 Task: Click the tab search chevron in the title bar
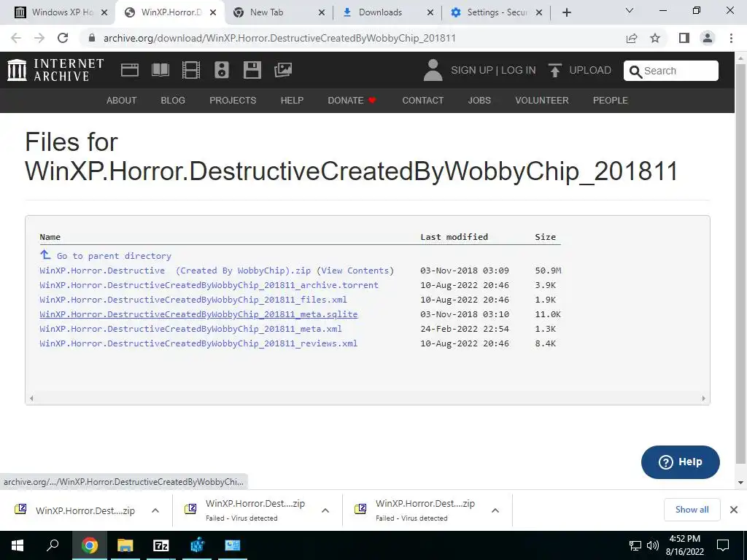(630, 10)
